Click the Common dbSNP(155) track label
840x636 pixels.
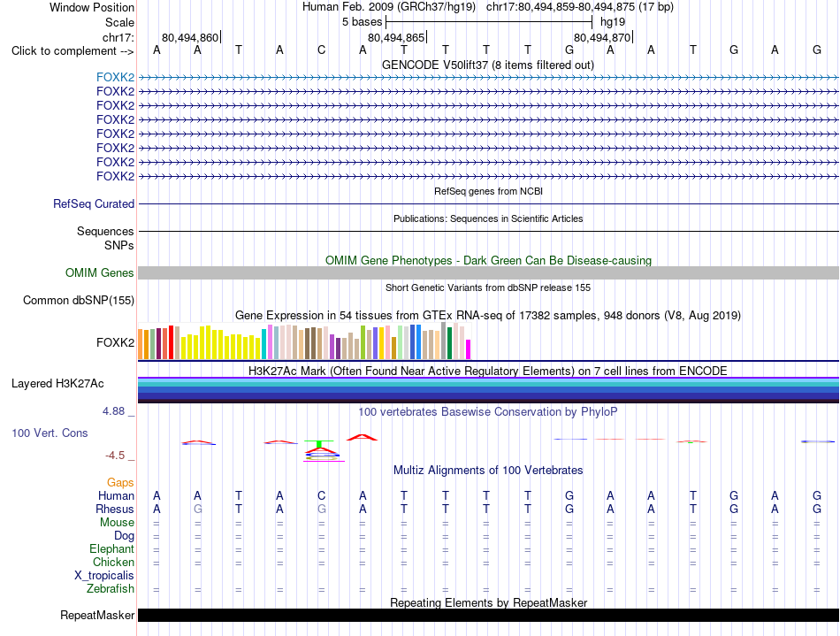click(x=79, y=300)
